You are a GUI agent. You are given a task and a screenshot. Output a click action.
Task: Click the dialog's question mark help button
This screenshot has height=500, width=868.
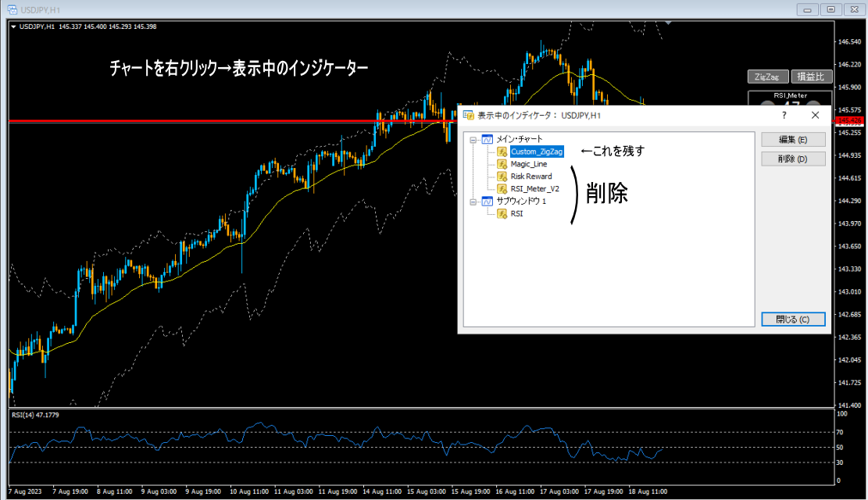point(784,115)
